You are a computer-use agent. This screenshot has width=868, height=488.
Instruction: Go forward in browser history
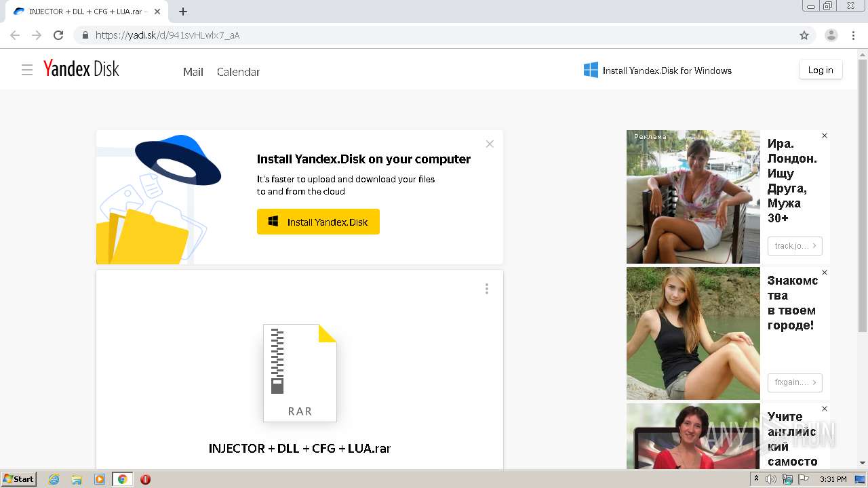37,35
